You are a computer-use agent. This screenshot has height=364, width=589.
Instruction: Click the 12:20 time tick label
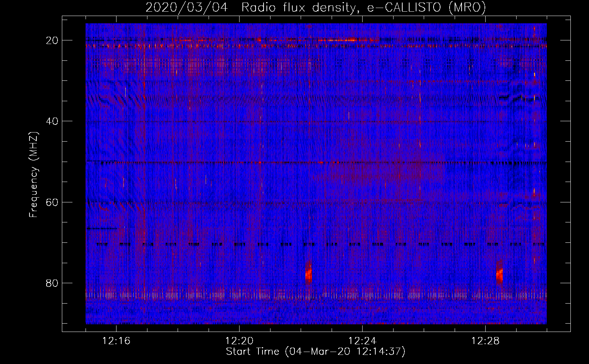tap(240, 341)
